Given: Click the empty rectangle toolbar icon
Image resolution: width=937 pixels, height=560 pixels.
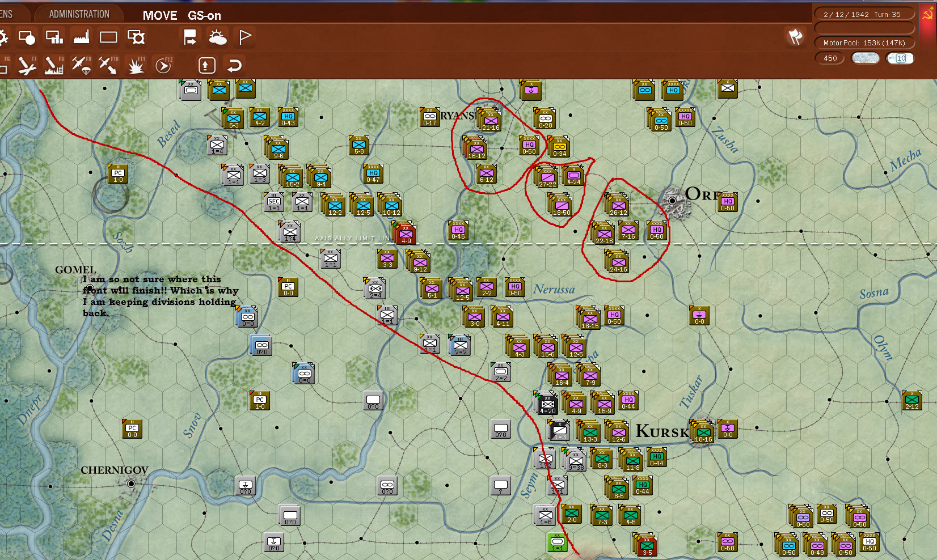Looking at the screenshot, I should tap(108, 37).
